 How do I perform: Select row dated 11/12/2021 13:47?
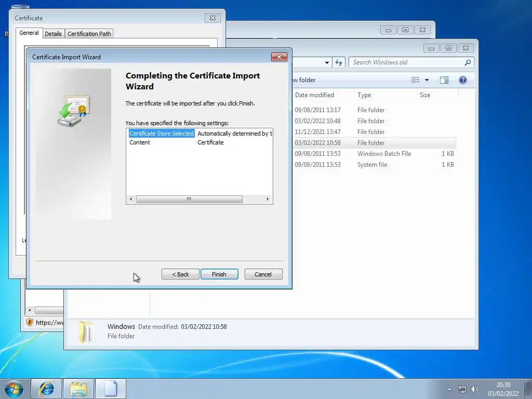click(x=373, y=131)
